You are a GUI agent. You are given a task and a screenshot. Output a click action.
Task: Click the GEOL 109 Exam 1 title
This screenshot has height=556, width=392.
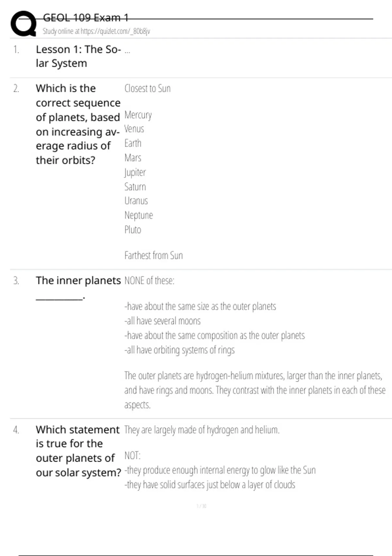coord(86,18)
